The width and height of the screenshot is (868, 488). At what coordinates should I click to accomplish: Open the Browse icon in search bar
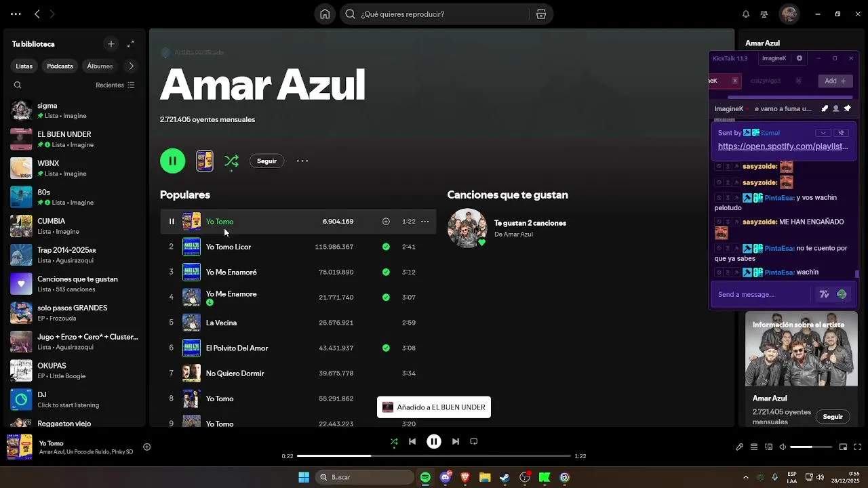[x=541, y=14]
